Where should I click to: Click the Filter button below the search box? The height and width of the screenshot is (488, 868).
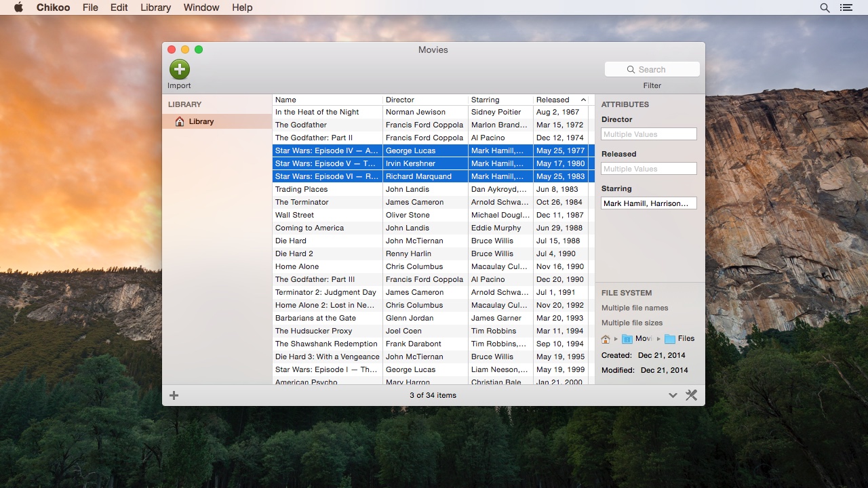pos(652,85)
